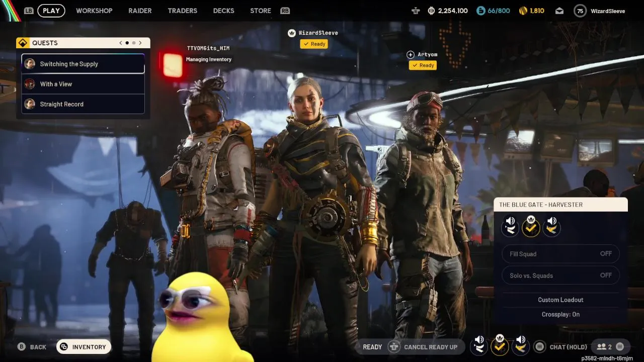Click the LB bumper icon
Viewport: 644px width, 362px height.
coord(29,11)
